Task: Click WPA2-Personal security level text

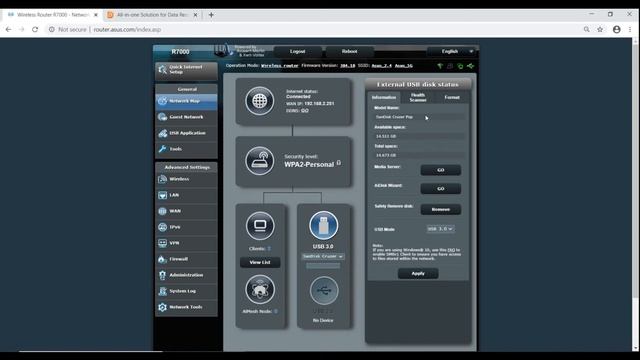Action: (309, 164)
